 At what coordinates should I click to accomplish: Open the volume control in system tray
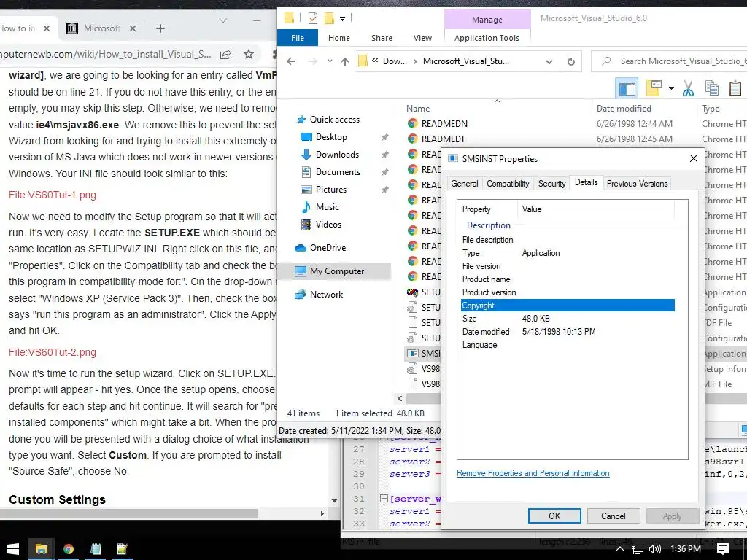point(654,549)
